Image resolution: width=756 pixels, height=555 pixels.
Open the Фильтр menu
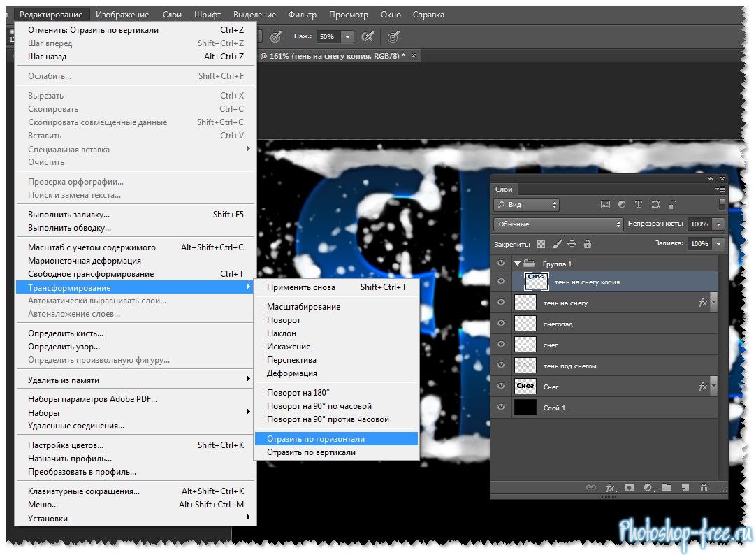(302, 15)
